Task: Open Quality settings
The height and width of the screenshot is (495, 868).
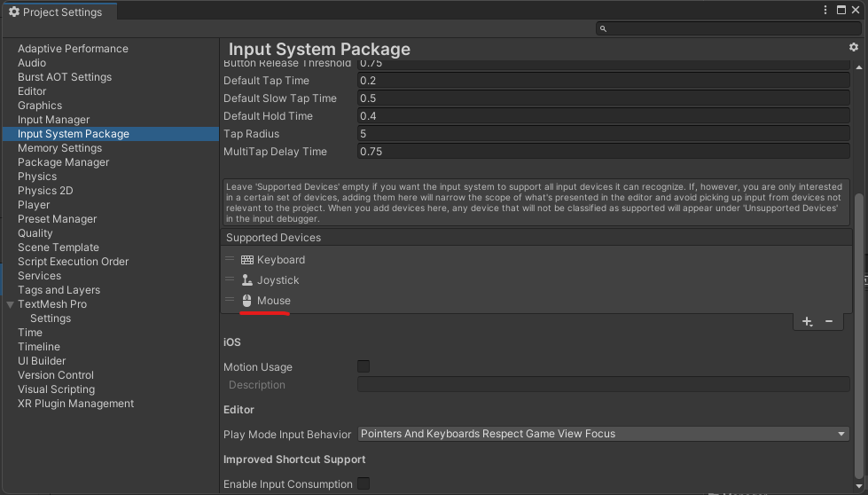Action: [x=35, y=233]
